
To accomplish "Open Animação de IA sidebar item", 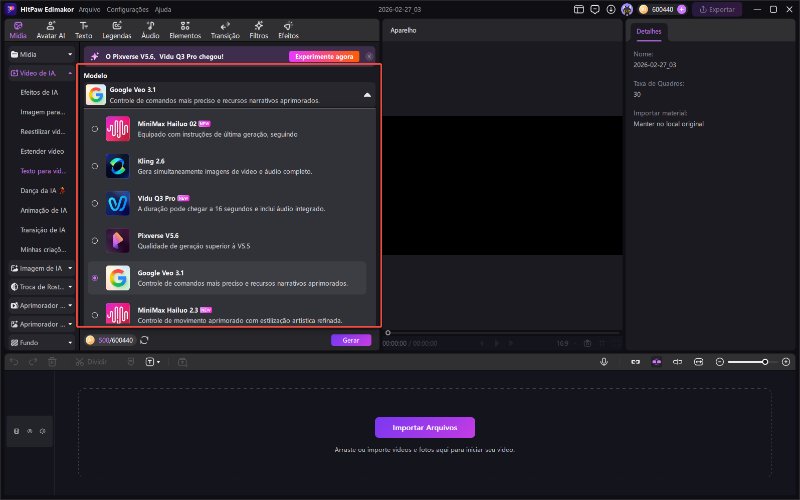I will click(44, 210).
